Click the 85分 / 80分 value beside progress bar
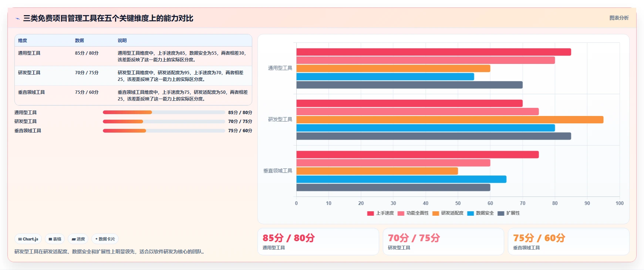 pyautogui.click(x=240, y=112)
